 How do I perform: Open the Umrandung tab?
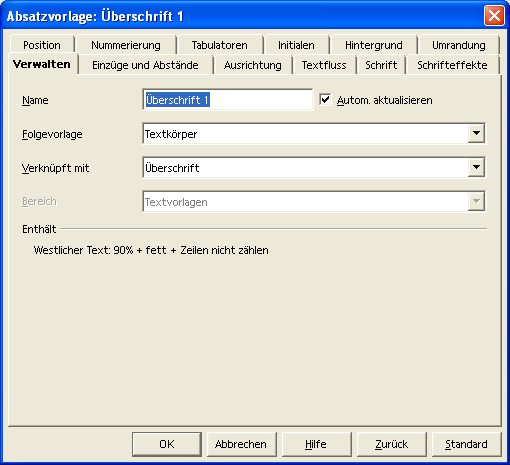(459, 45)
